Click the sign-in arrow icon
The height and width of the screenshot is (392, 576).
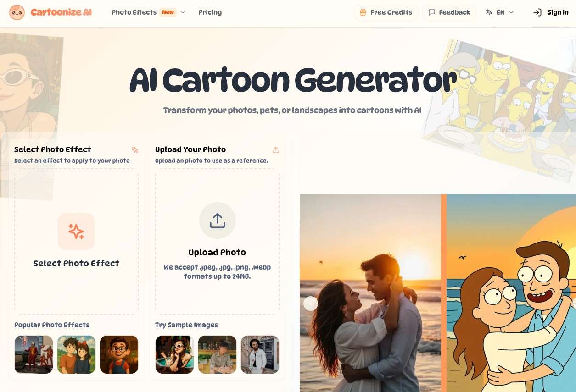point(537,12)
